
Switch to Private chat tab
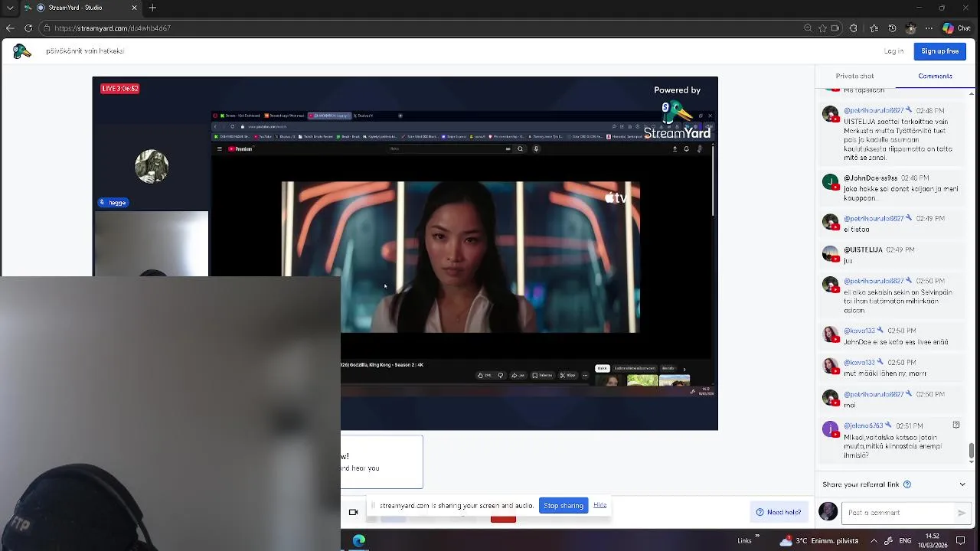[x=854, y=76]
